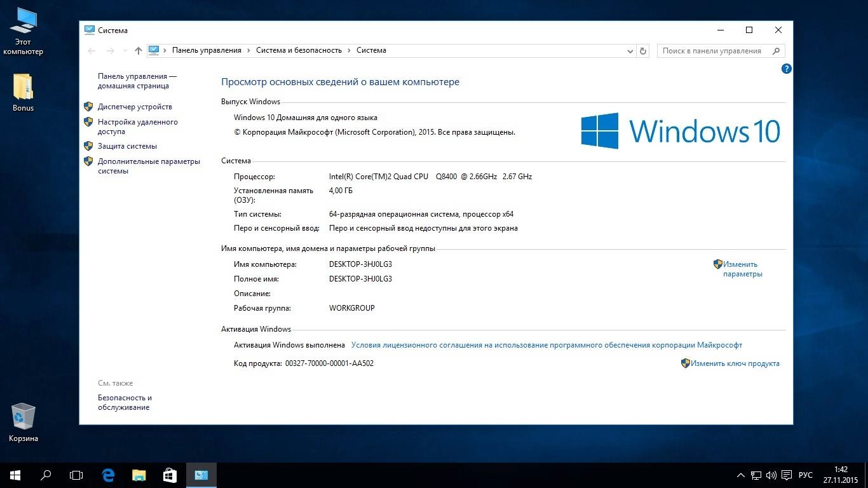Select the Система control panel taskbar button
The width and height of the screenshot is (868, 488).
coord(201,475)
